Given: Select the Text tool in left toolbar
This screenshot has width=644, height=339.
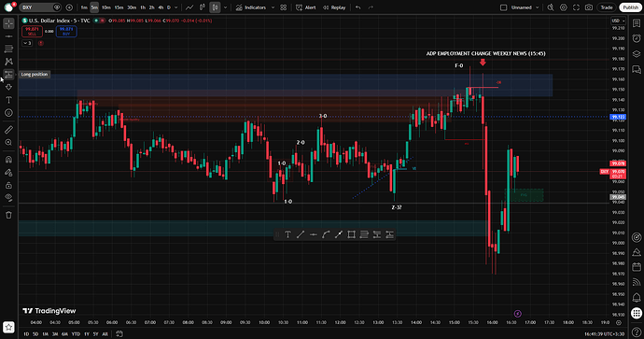Looking at the screenshot, I should (8, 100).
